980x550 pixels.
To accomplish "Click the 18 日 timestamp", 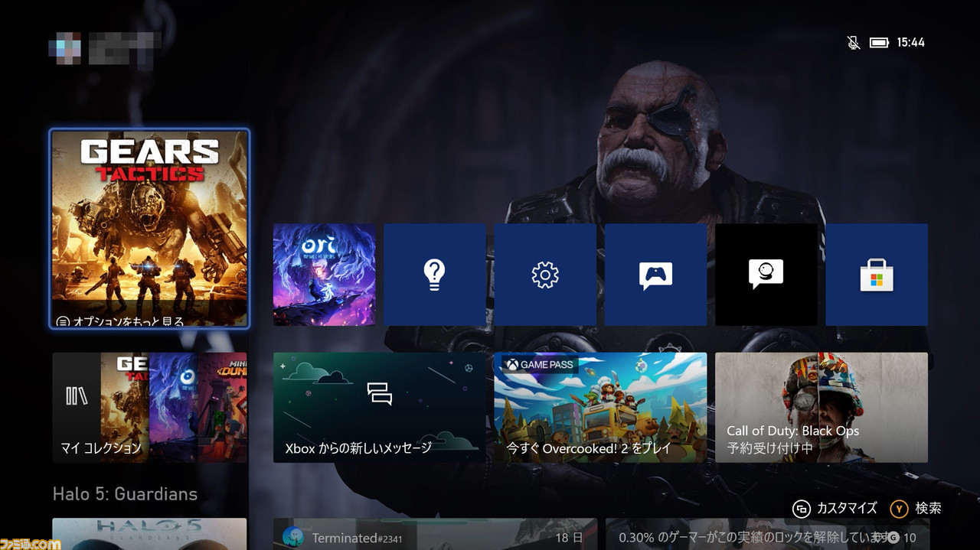I will (569, 539).
